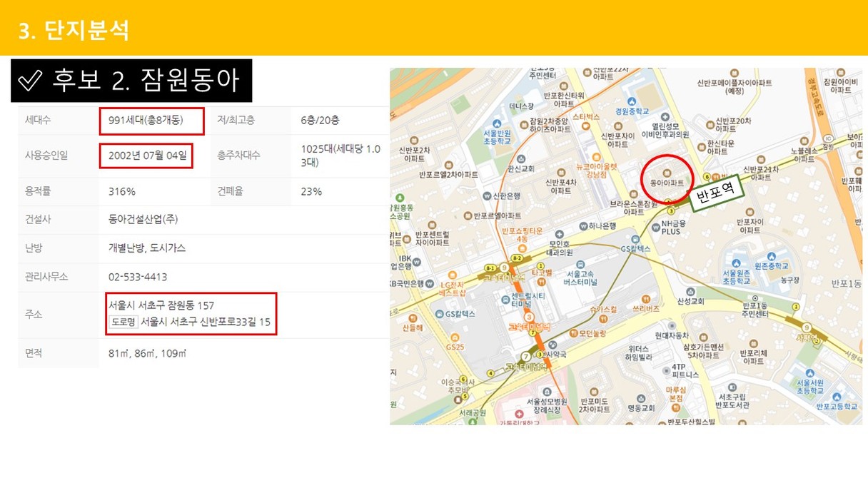
Task: Click the 신반포4차아파트 apartment marker
Action: 561,172
